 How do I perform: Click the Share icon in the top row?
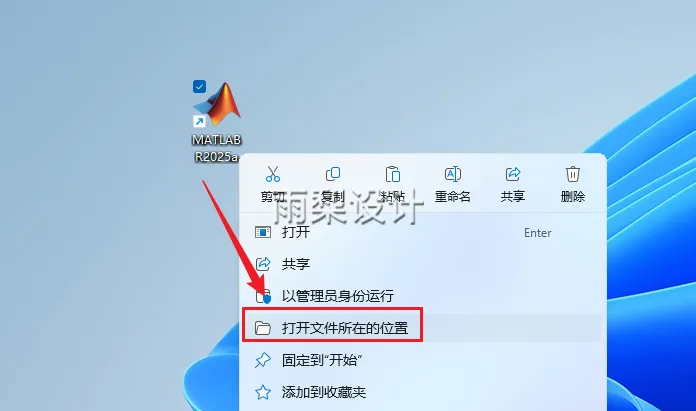(513, 174)
